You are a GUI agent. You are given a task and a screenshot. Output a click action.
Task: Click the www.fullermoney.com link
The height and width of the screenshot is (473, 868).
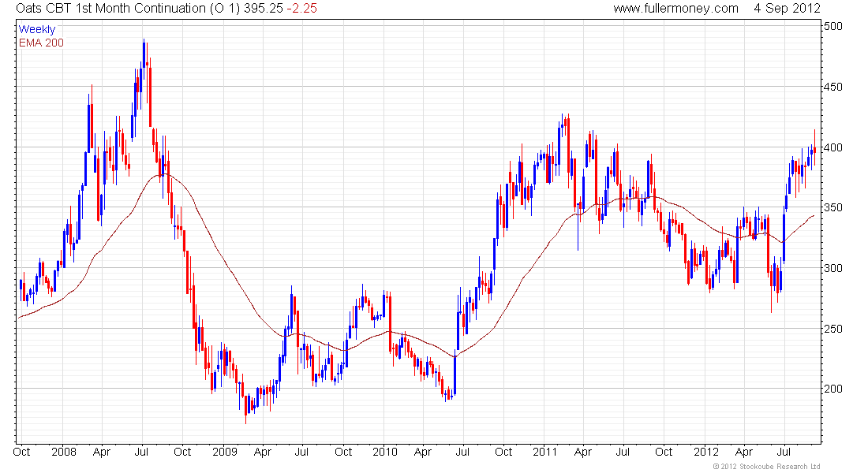pos(675,9)
